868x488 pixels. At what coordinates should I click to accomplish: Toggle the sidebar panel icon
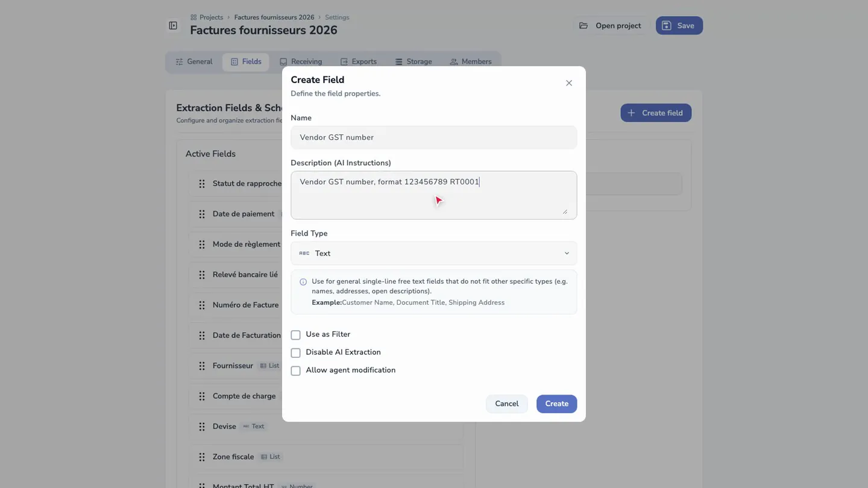pos(173,25)
